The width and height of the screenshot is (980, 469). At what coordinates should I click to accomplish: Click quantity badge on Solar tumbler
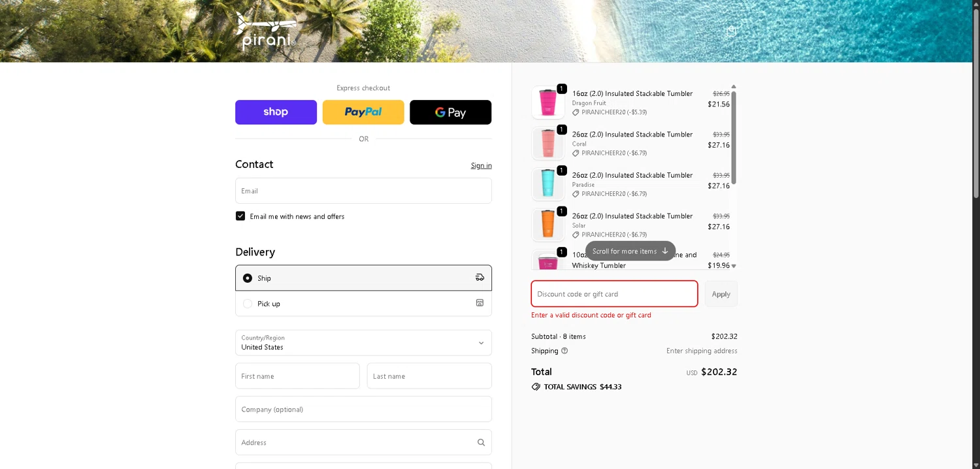click(561, 211)
